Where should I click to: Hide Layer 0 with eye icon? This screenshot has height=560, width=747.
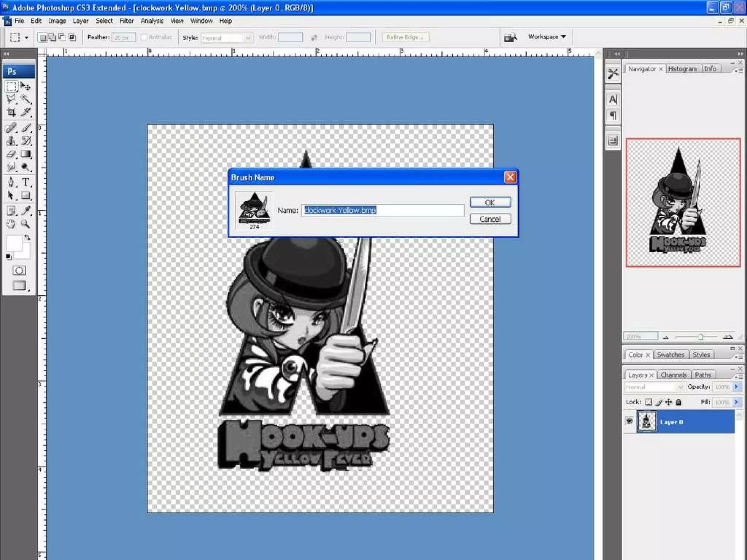(629, 421)
